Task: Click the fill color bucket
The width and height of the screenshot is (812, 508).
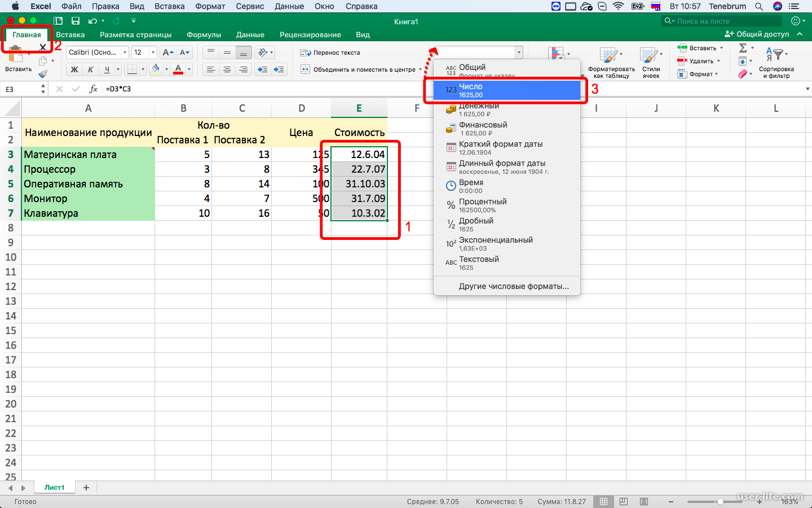Action: click(x=156, y=69)
